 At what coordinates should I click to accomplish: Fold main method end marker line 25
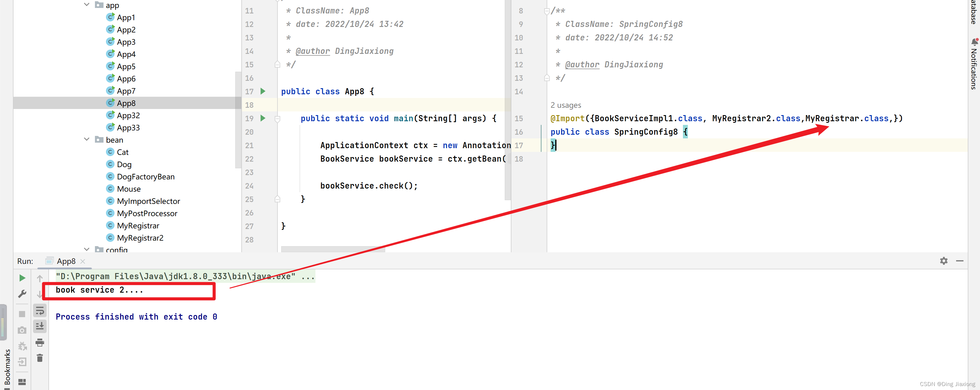coord(277,199)
